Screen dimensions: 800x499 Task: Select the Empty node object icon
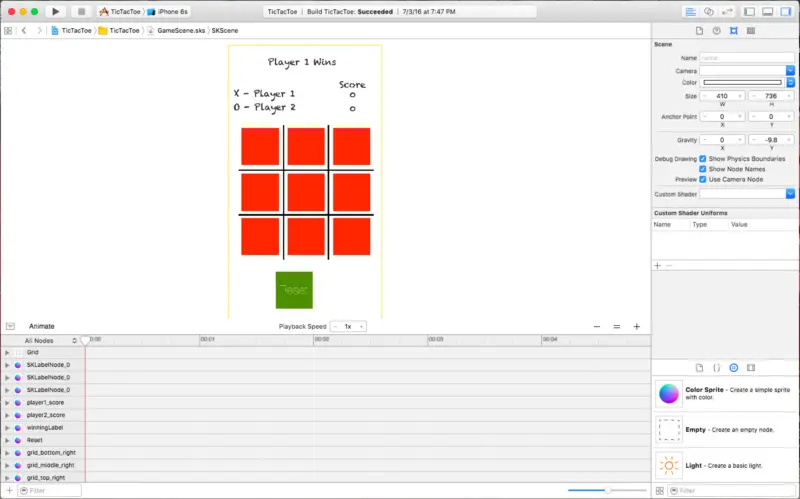[x=669, y=430]
